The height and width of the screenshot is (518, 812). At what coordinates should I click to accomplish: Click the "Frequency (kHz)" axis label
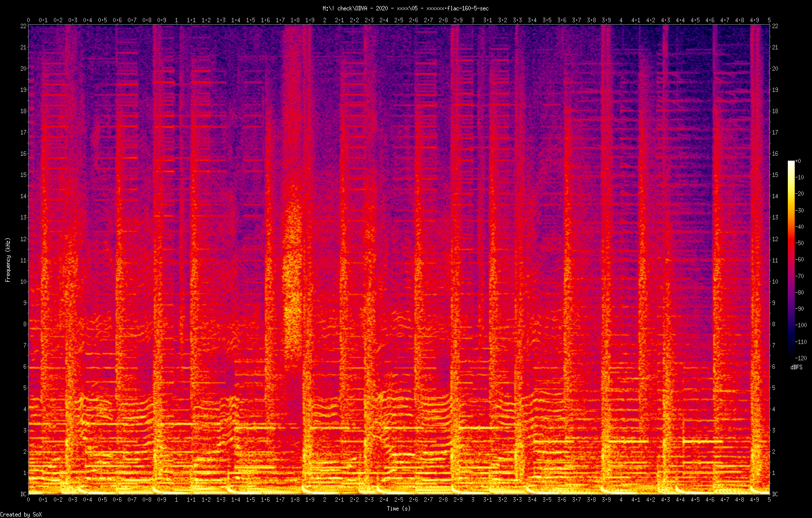pyautogui.click(x=8, y=260)
